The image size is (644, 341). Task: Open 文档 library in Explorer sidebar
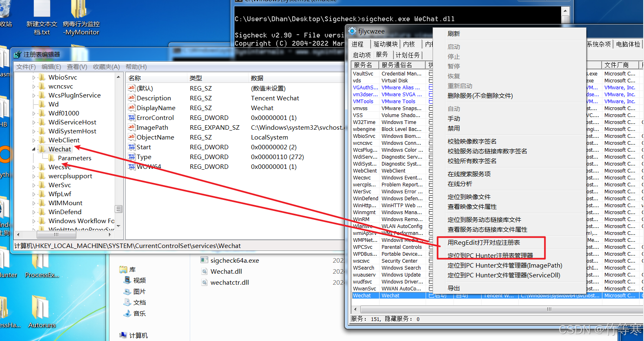pyautogui.click(x=135, y=302)
